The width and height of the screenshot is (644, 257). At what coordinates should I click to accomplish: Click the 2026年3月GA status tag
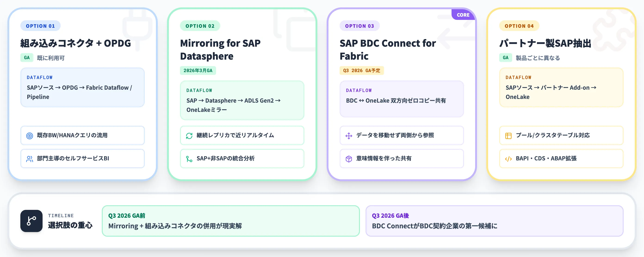click(x=198, y=70)
